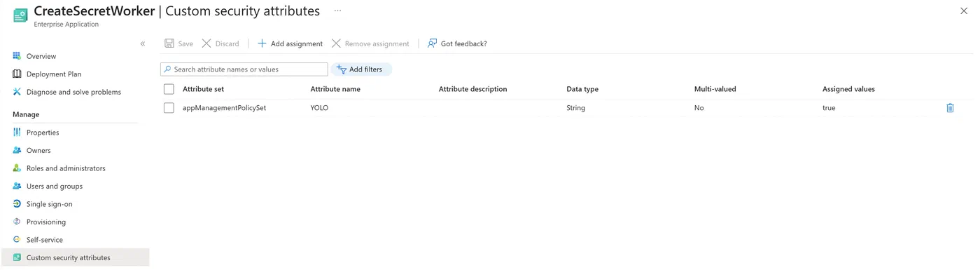The image size is (980, 270).
Task: Click Add assignment
Action: [290, 43]
